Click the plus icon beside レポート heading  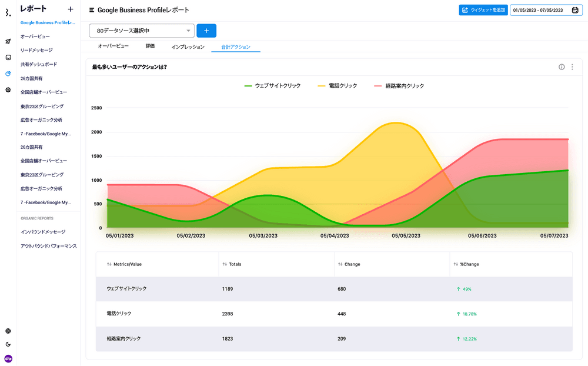(71, 9)
